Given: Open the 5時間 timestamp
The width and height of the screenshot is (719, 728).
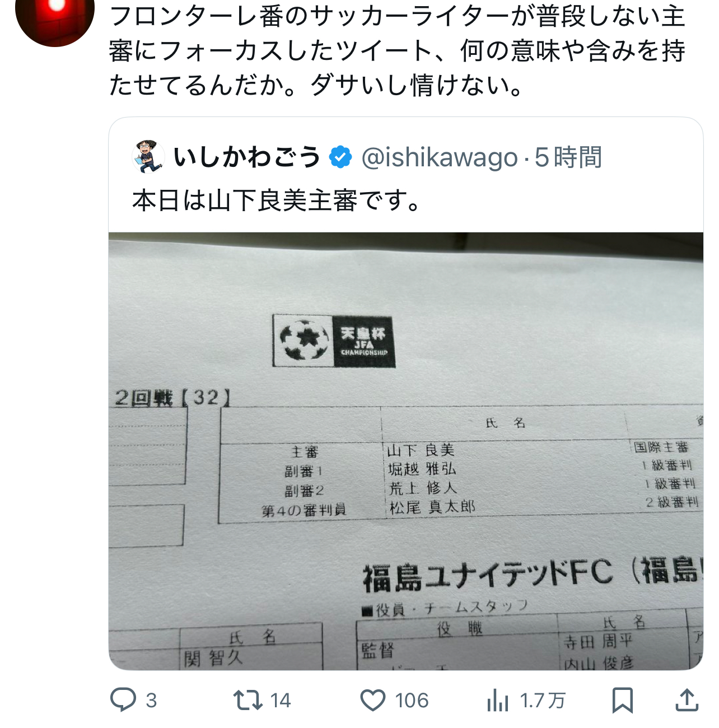Looking at the screenshot, I should [568, 157].
